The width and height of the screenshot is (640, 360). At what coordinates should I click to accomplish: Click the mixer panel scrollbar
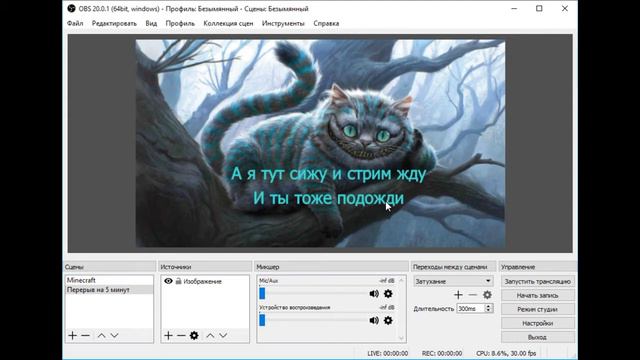click(x=401, y=309)
